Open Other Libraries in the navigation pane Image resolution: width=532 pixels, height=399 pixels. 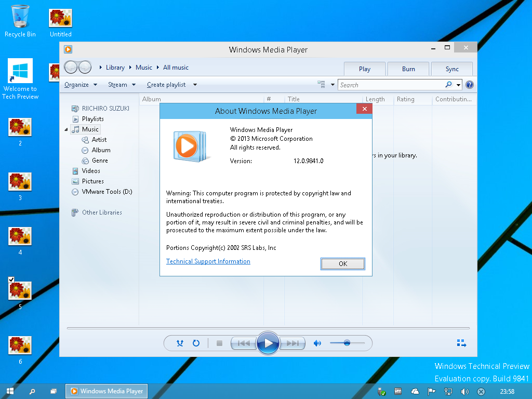coord(97,212)
